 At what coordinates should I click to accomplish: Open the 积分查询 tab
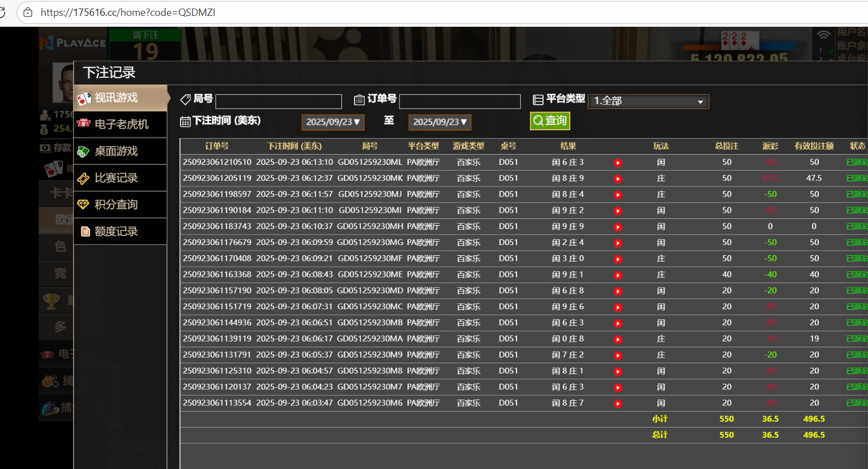[x=121, y=205]
